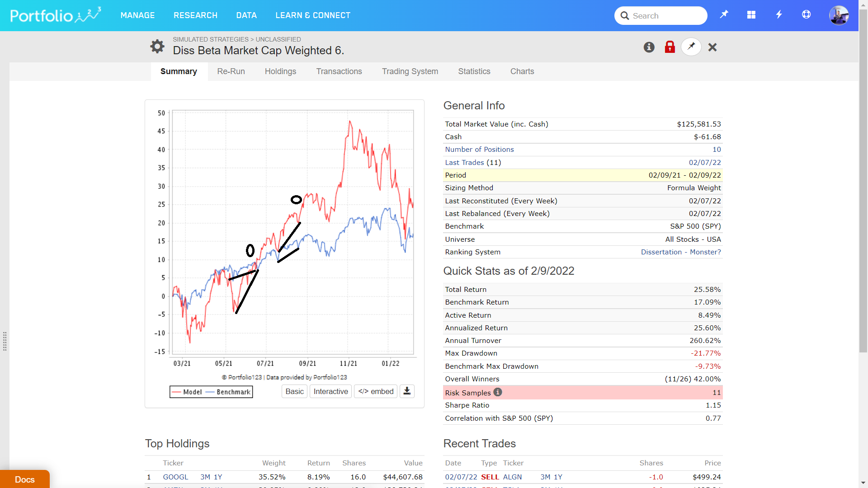This screenshot has width=868, height=488.
Task: Switch to the Holdings tab
Action: [x=280, y=71]
